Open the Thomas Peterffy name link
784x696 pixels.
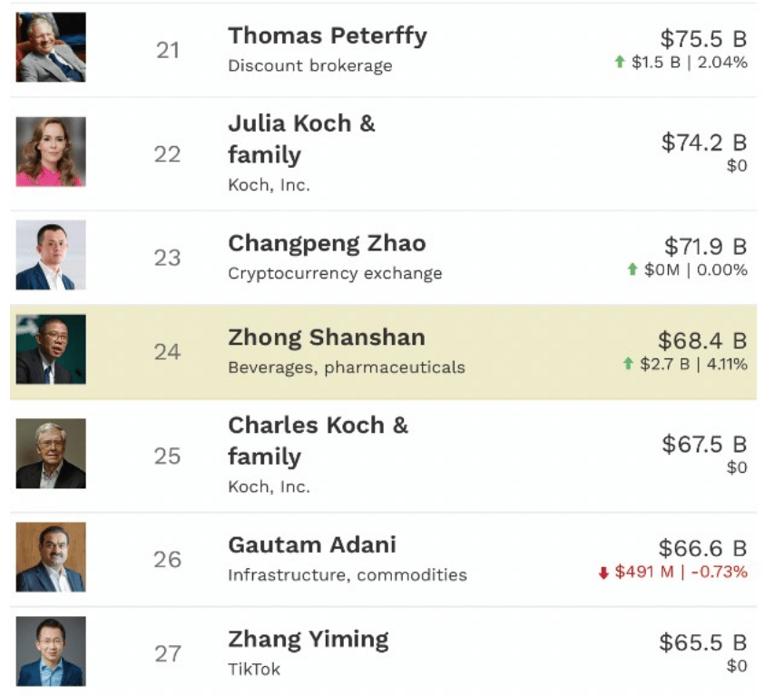tap(328, 36)
